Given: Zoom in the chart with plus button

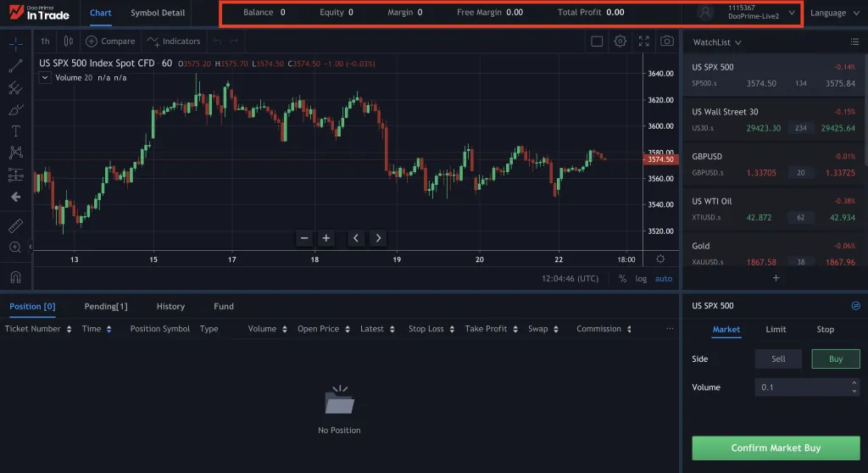Looking at the screenshot, I should (326, 238).
